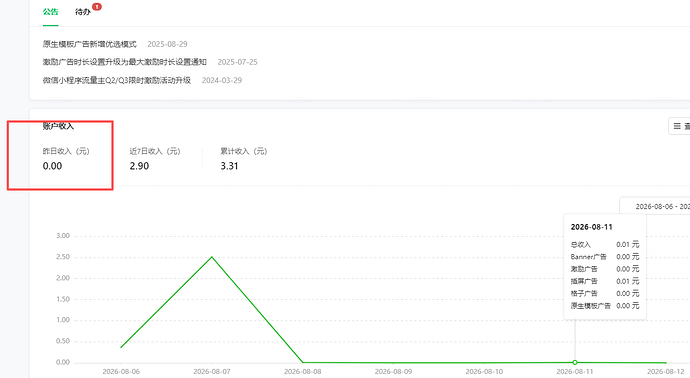Select the x-axis label 2026-08-06

121,372
